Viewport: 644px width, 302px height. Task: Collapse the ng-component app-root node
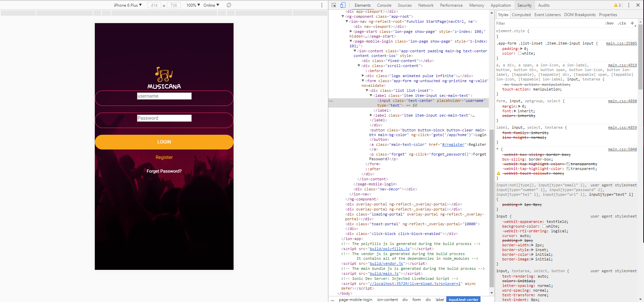click(343, 16)
